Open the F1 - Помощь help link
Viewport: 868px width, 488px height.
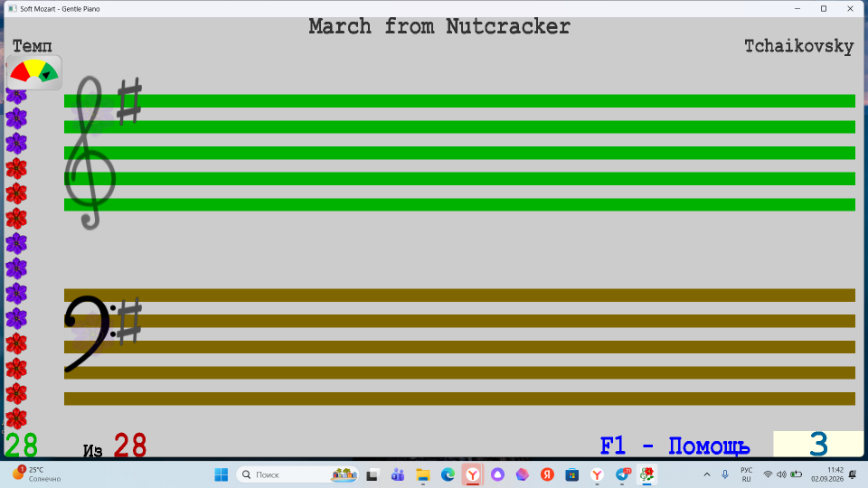point(675,446)
